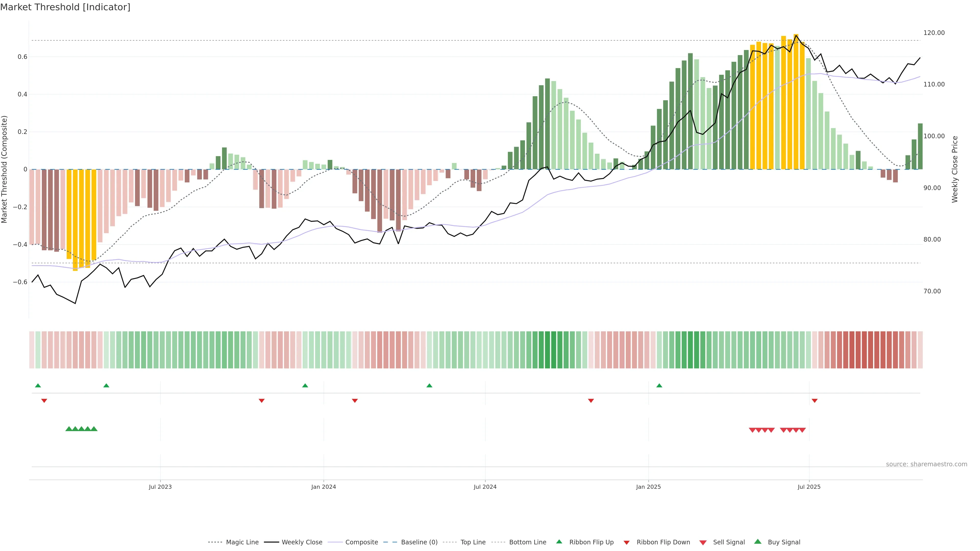The width and height of the screenshot is (980, 551).
Task: Click Ribbon Flip Up legend triangle icon
Action: [559, 542]
